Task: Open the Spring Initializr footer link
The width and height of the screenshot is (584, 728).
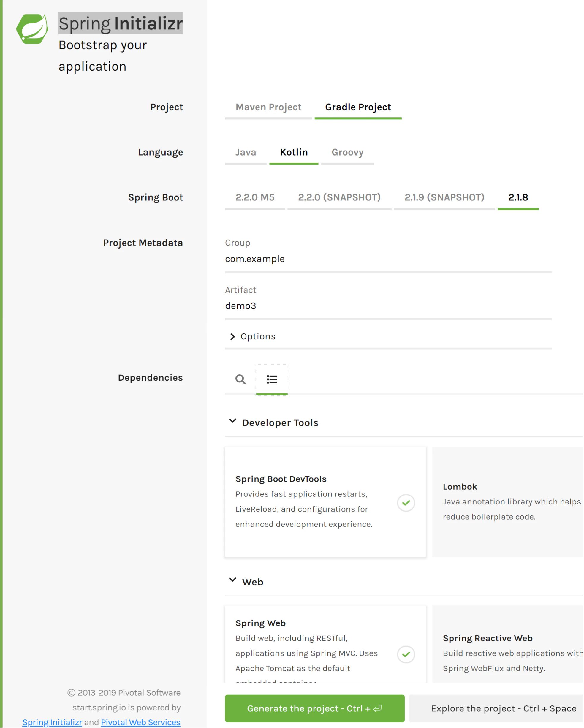Action: (x=52, y=722)
